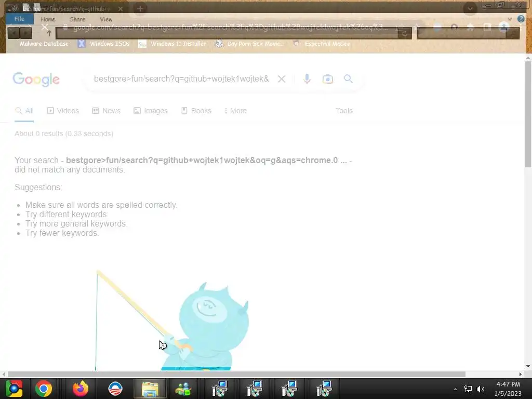Open Google Chrome from the taskbar
532x399 pixels.
(x=44, y=389)
